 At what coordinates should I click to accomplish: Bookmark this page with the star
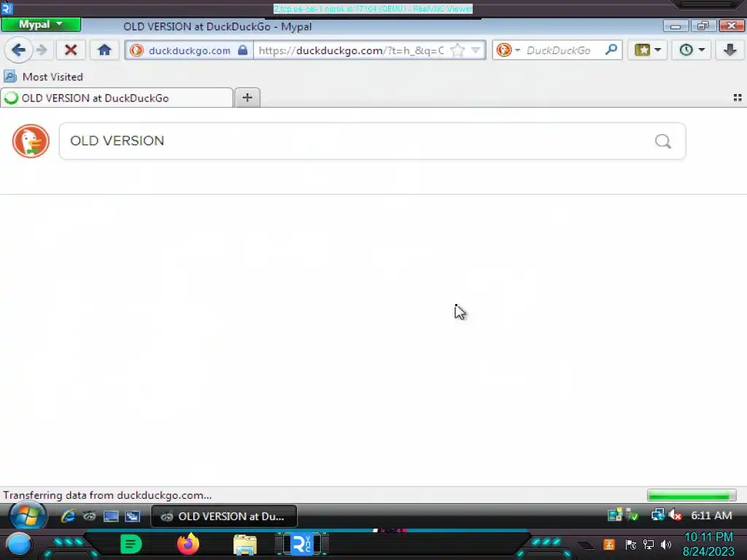(x=457, y=50)
